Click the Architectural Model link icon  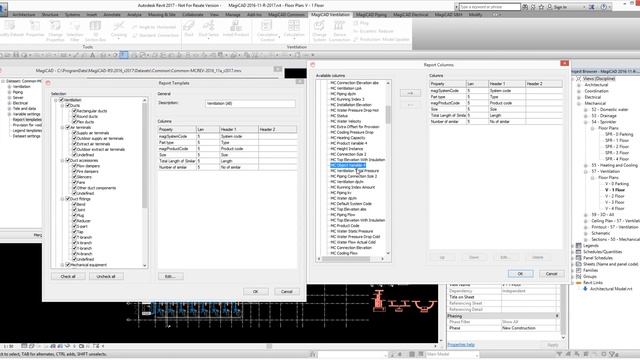pos(585,289)
